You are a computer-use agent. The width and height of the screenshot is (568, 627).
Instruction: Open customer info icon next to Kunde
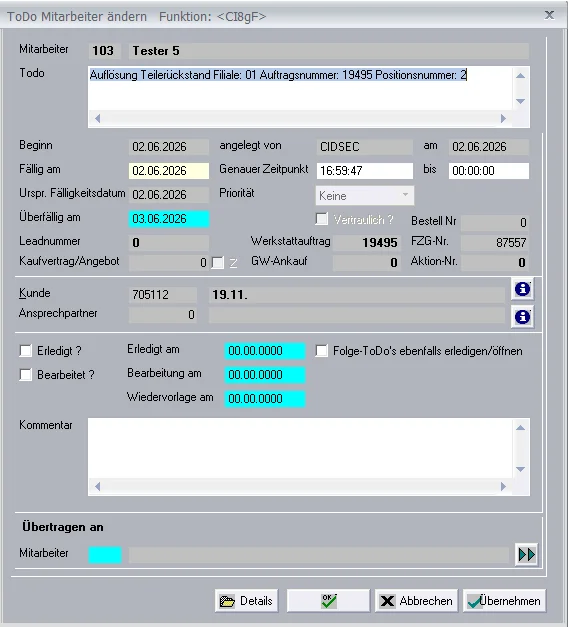tap(522, 289)
